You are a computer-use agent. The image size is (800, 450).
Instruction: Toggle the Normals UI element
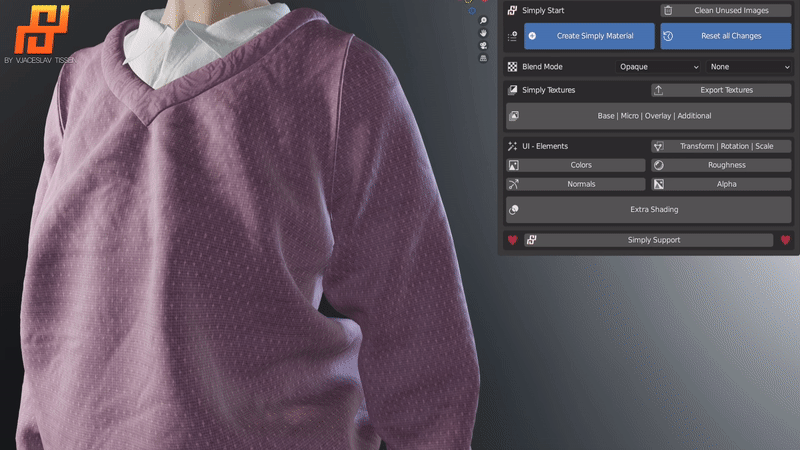coord(575,184)
